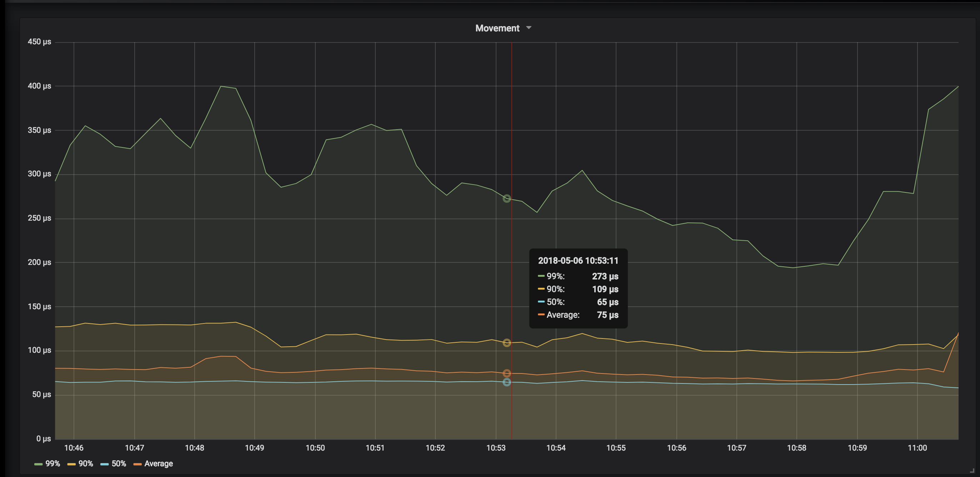Click the 11:00 time axis label
980x477 pixels.
[917, 448]
